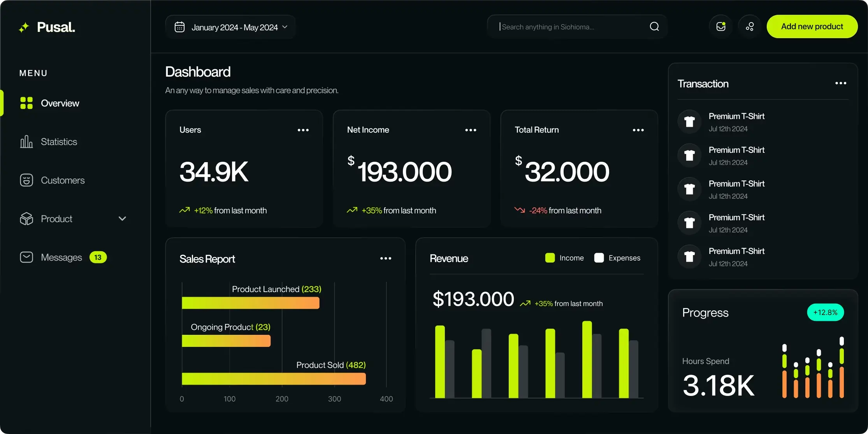This screenshot has height=434, width=868.
Task: Click the -24% from last month text
Action: pos(565,210)
